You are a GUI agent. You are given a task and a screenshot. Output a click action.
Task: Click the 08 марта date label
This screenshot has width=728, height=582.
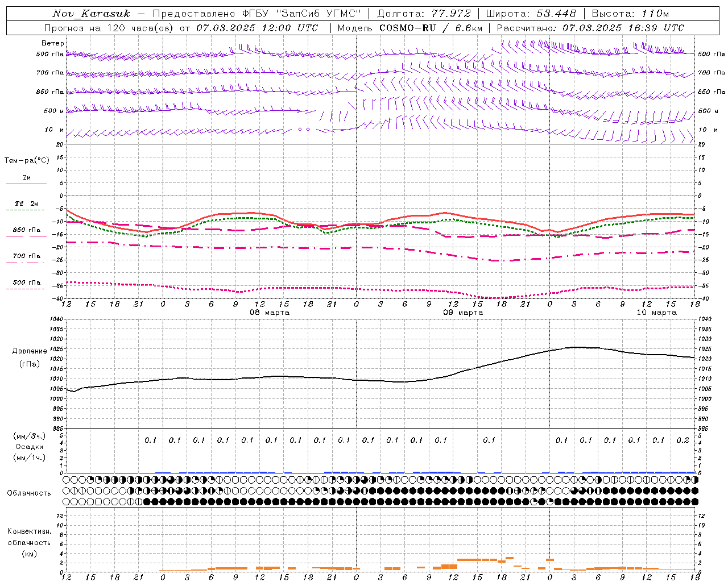tap(270, 313)
